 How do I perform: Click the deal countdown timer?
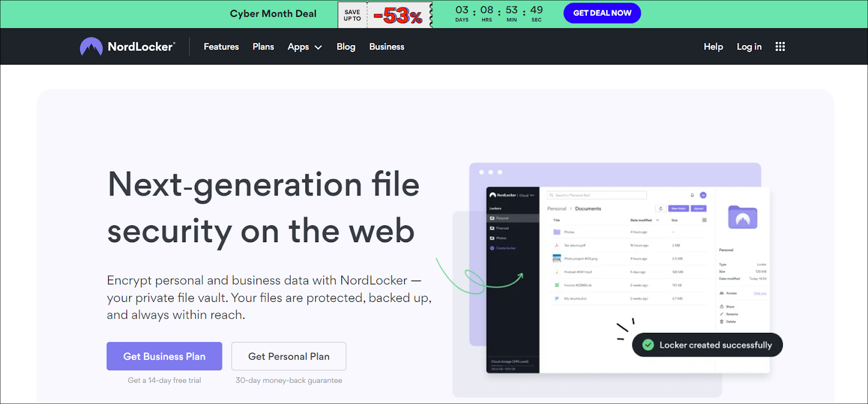[x=499, y=14]
